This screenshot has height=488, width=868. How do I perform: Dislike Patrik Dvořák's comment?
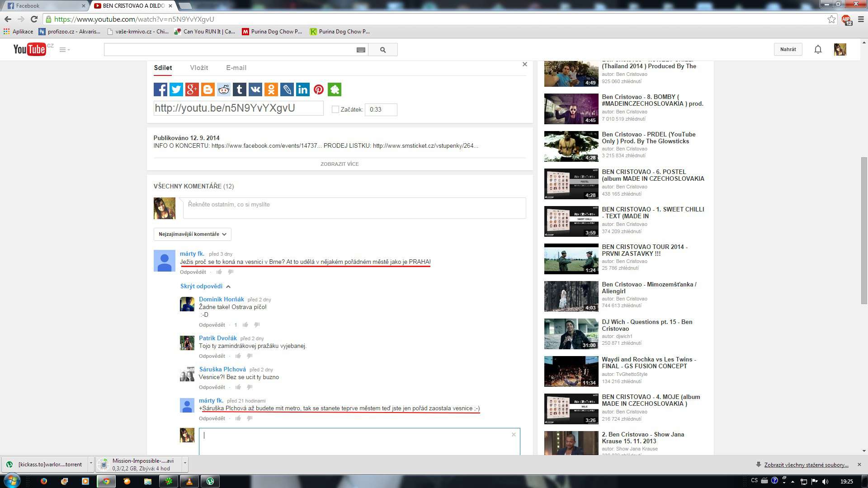point(250,356)
